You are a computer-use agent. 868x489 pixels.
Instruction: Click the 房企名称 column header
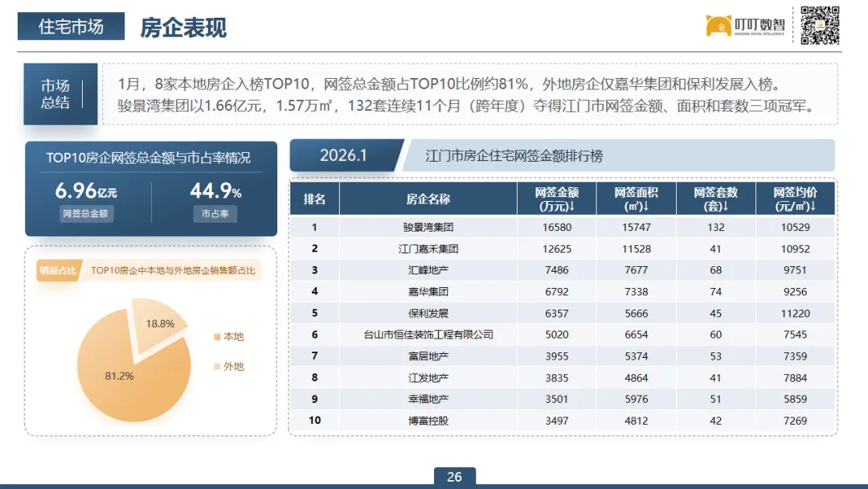tap(428, 199)
